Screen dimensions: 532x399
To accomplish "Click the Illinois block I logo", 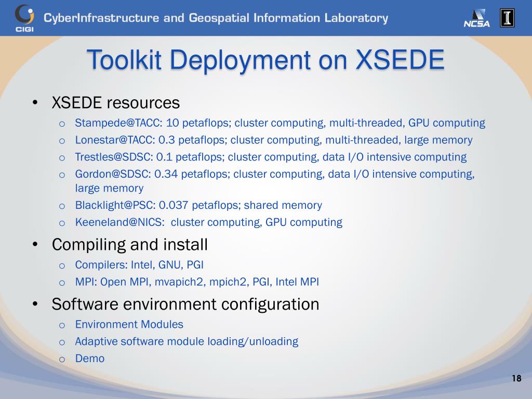I will [507, 18].
